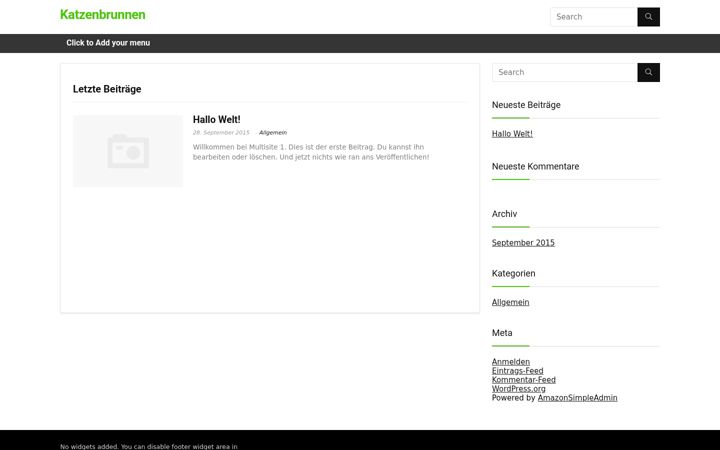Click 'Click to Add your menu'
Image resolution: width=720 pixels, height=450 pixels.
click(x=108, y=43)
